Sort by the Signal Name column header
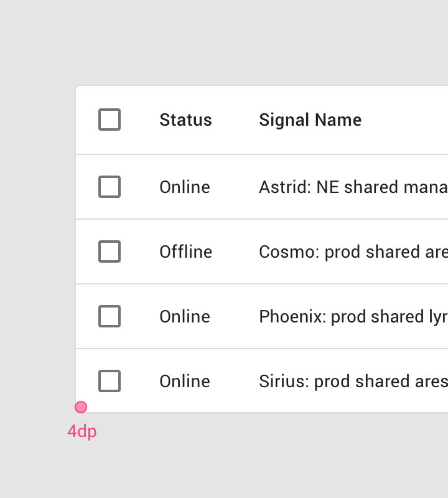The image size is (448, 498). tap(310, 120)
